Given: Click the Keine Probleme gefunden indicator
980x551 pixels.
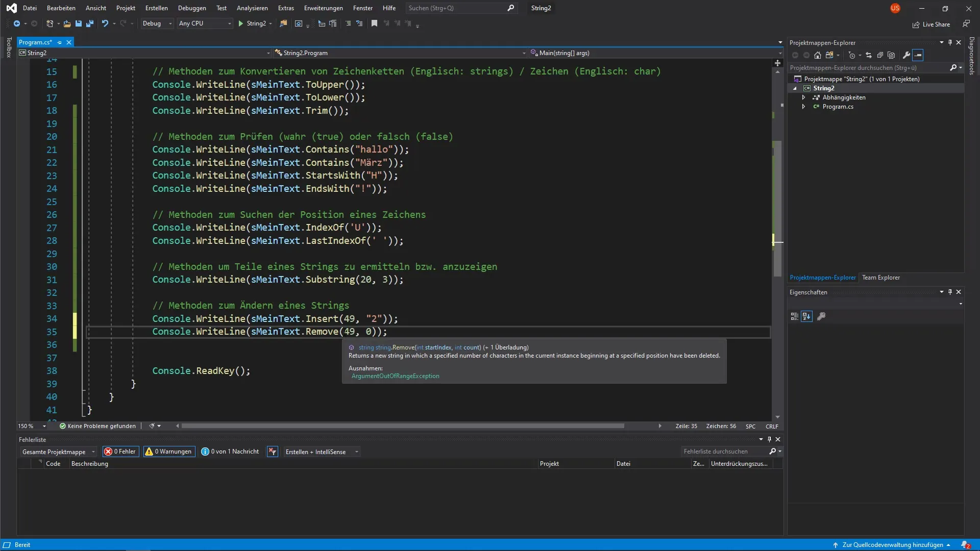Looking at the screenshot, I should point(97,426).
